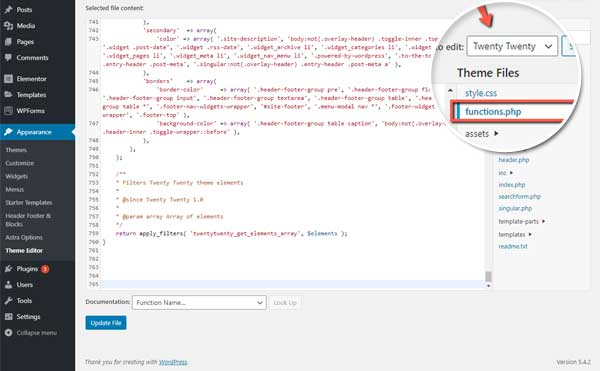Viewport: 600px width, 371px height.
Task: Open the Menus submenu item
Action: point(15,189)
